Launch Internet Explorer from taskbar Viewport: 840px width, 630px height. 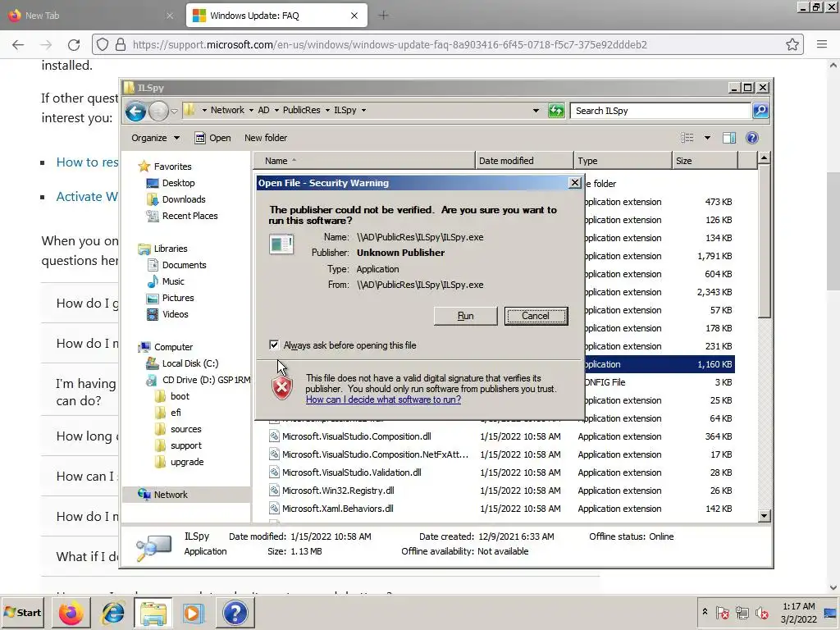113,613
